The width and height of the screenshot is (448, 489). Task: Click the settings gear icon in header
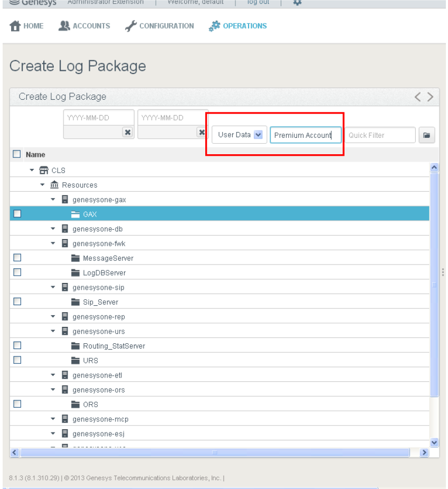(x=297, y=2)
